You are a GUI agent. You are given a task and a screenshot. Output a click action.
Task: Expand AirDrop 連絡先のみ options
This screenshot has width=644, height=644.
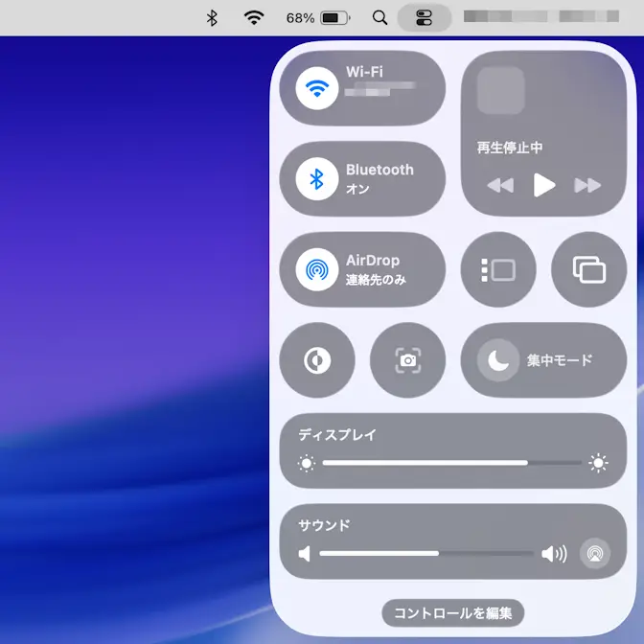383,269
